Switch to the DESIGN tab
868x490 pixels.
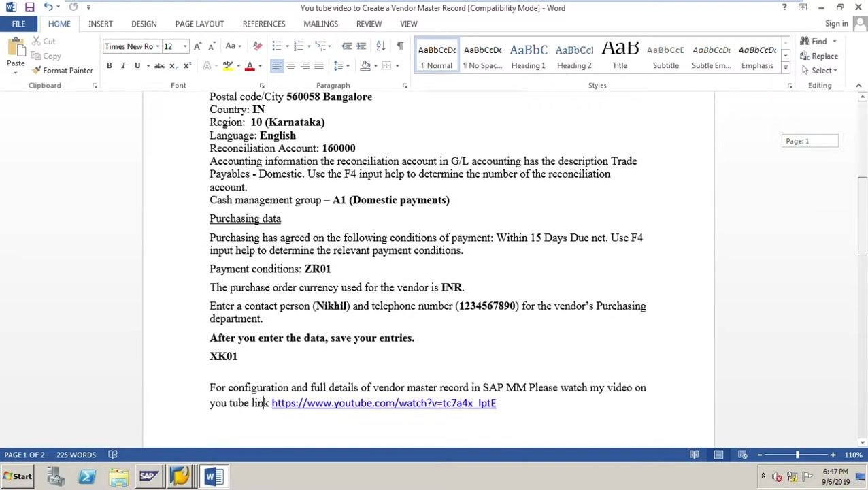point(144,24)
